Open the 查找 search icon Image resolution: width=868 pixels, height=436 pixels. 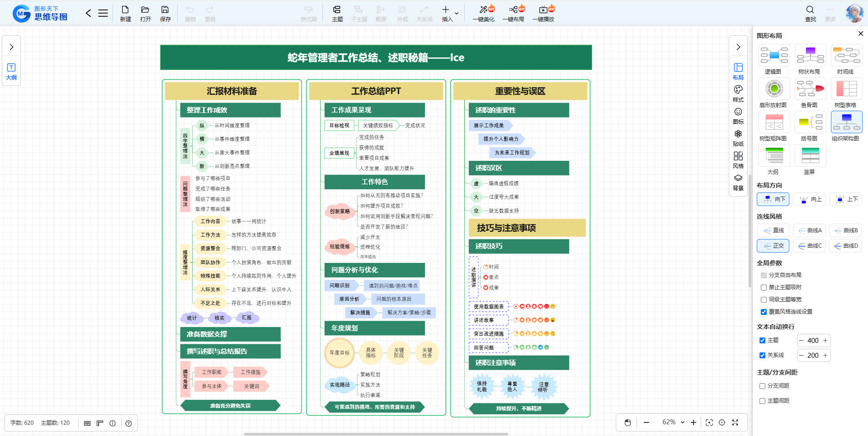(810, 10)
